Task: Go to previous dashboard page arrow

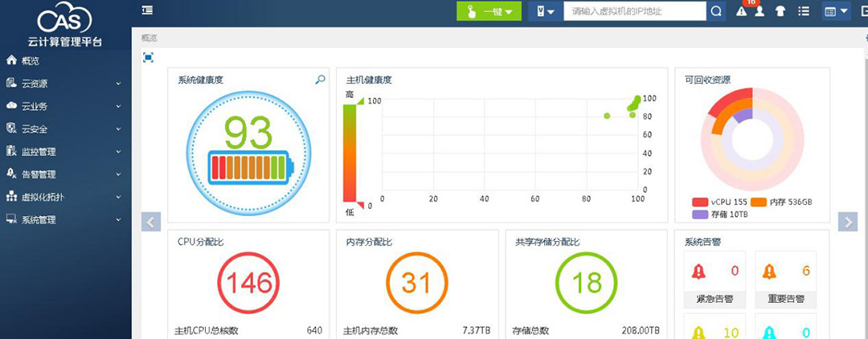Action: click(151, 221)
